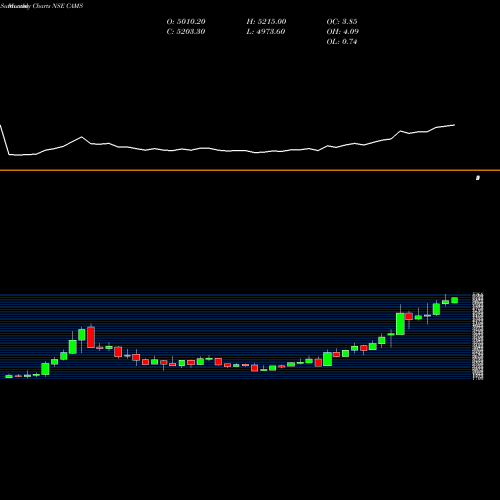500x500 pixels.
Task: Select the close value 'C: 5203.30'
Action: 186,32
